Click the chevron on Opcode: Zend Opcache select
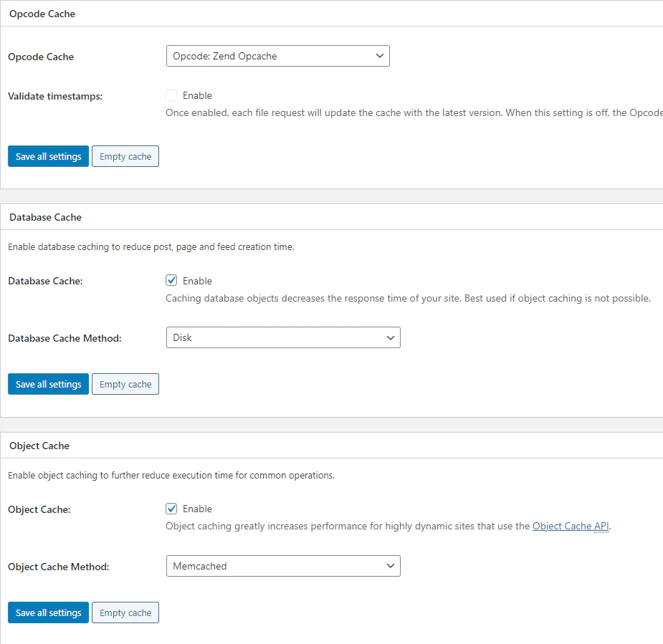Image resolution: width=663 pixels, height=644 pixels. pos(380,56)
